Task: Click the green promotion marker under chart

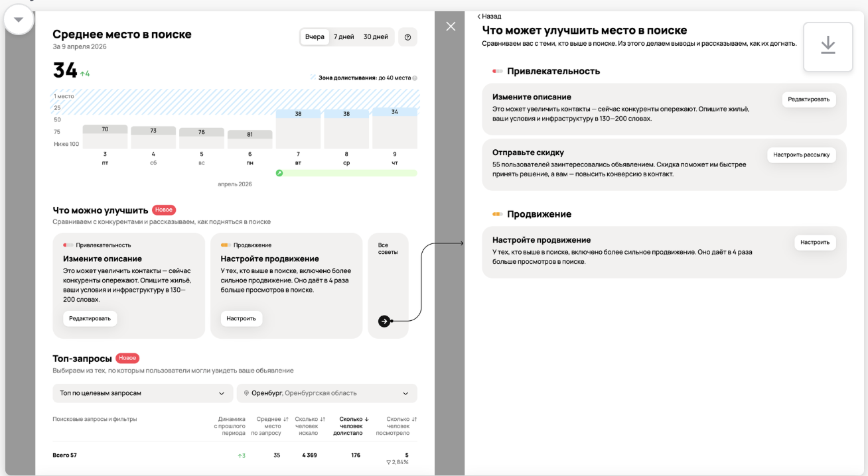Action: [x=279, y=173]
